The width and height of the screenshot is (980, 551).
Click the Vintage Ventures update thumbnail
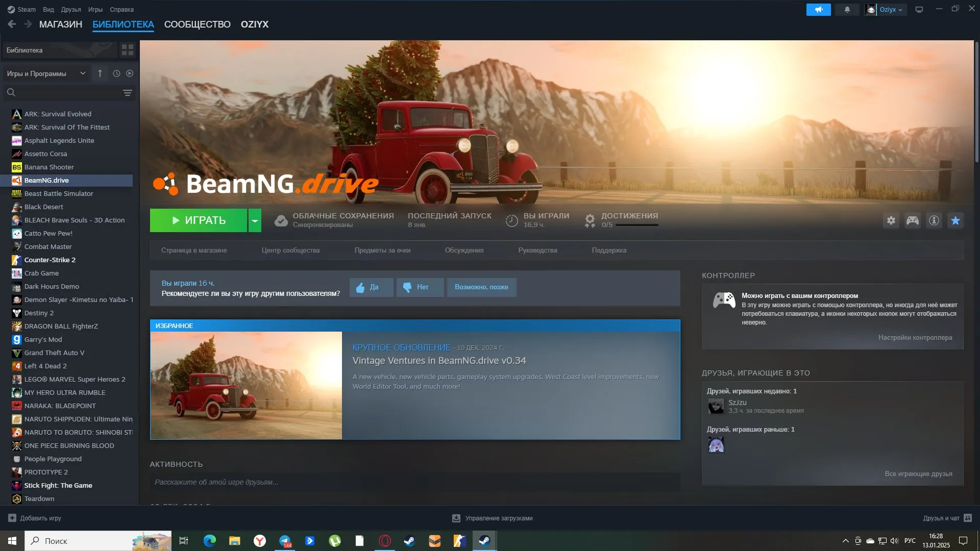(246, 385)
